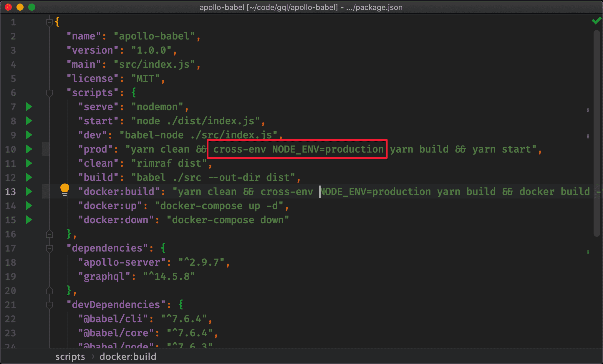Collapse scripts block at closing brace line 16
This screenshot has height=364, width=603.
coord(49,234)
